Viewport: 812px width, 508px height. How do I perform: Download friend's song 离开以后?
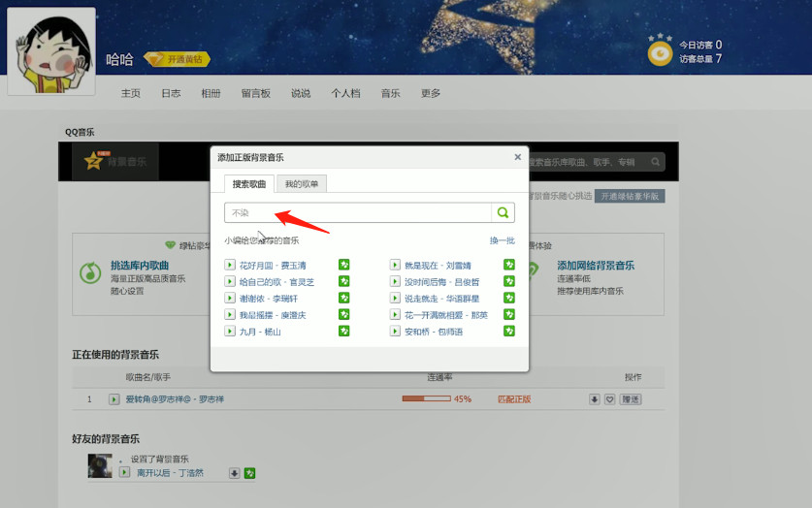tap(235, 473)
